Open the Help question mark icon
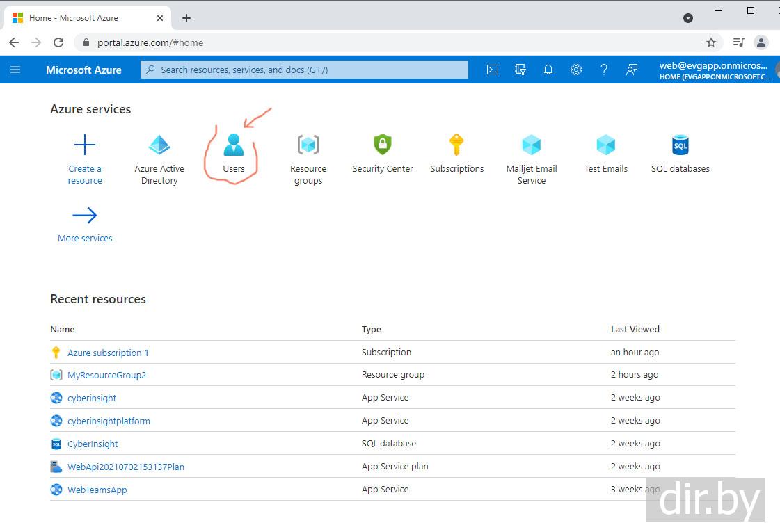780x532 pixels. [x=604, y=70]
